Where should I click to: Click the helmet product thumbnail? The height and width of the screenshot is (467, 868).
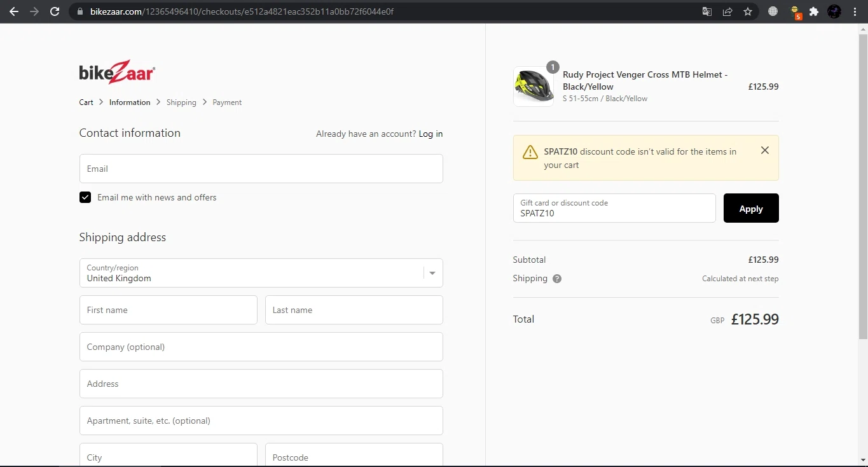(533, 87)
